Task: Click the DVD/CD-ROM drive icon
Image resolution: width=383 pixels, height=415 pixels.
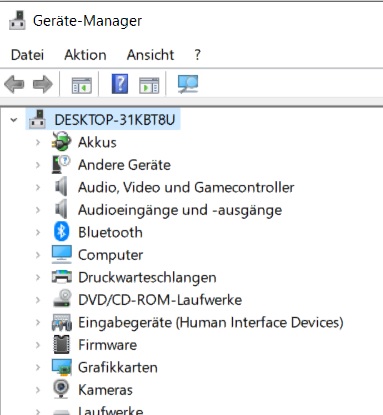Action: pos(62,299)
